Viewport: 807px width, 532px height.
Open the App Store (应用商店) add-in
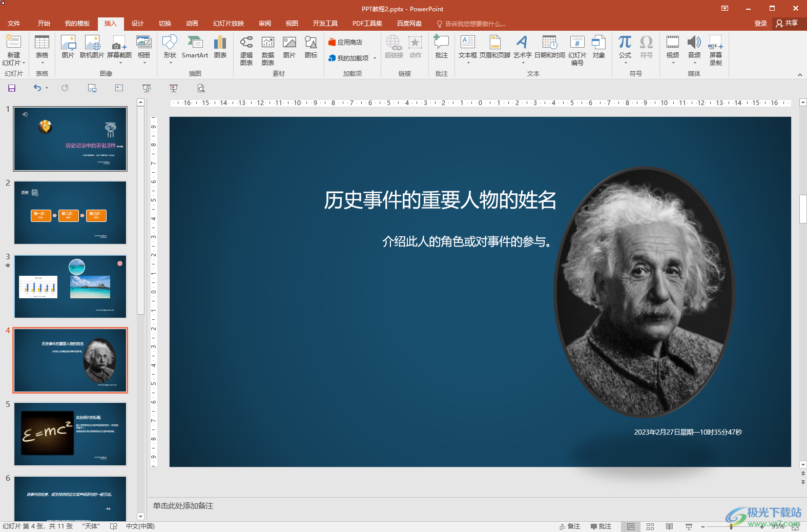tap(346, 42)
